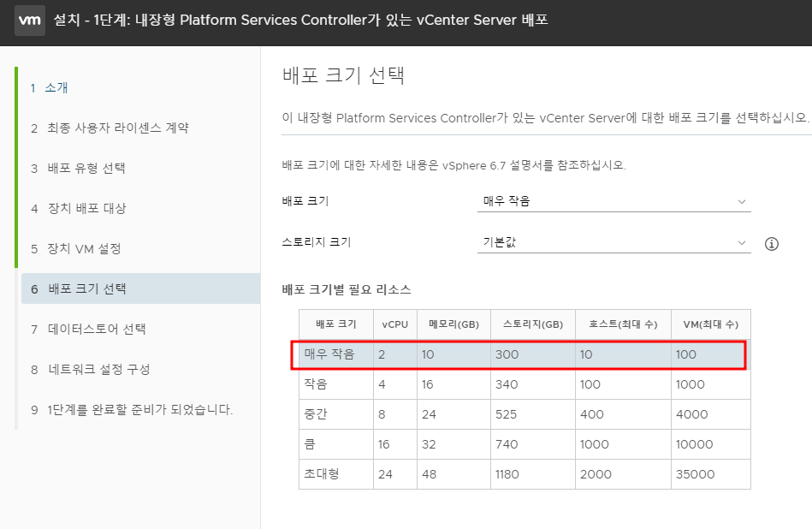Select step 6 배포 크기 선택
The height and width of the screenshot is (529, 812).
coord(141,288)
